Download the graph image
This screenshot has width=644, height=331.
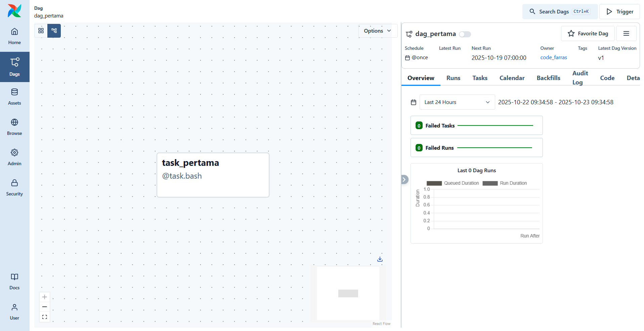pyautogui.click(x=380, y=259)
